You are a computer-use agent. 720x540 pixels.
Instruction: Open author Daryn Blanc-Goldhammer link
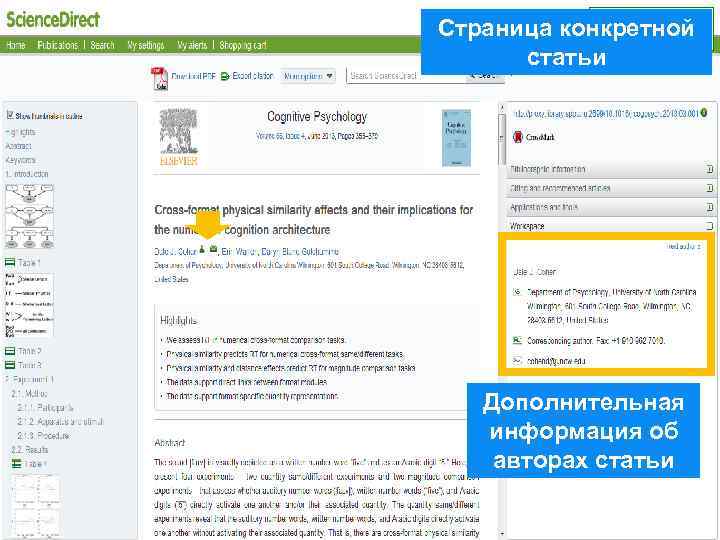tap(300, 252)
